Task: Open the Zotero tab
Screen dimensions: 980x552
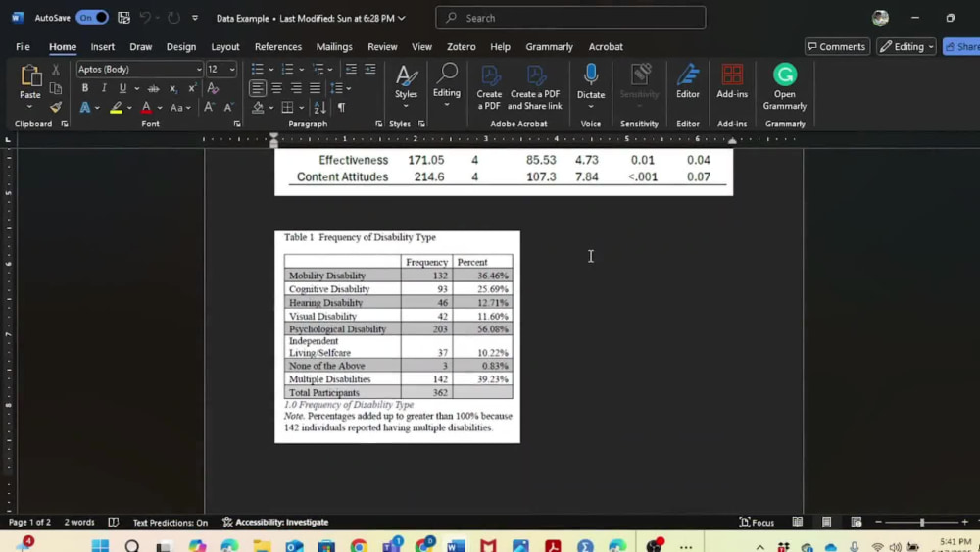Action: click(x=462, y=46)
